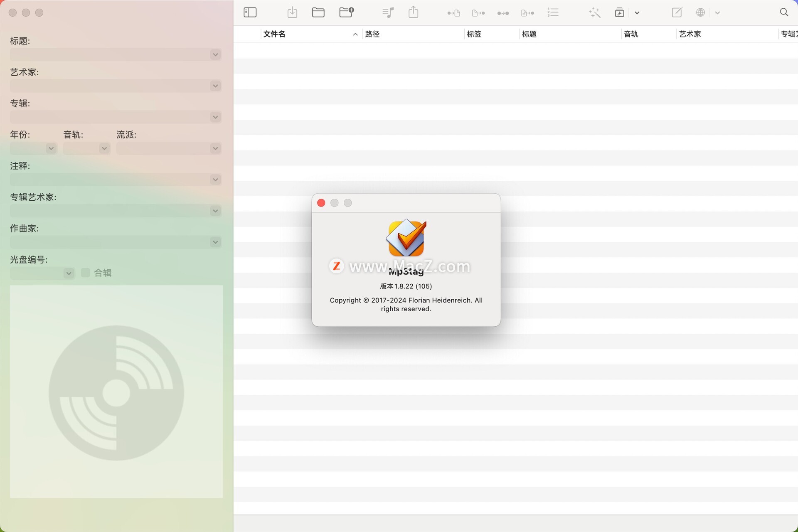Click the Copyright Florian Heidenreich text
Image resolution: width=798 pixels, height=532 pixels.
coord(406,305)
